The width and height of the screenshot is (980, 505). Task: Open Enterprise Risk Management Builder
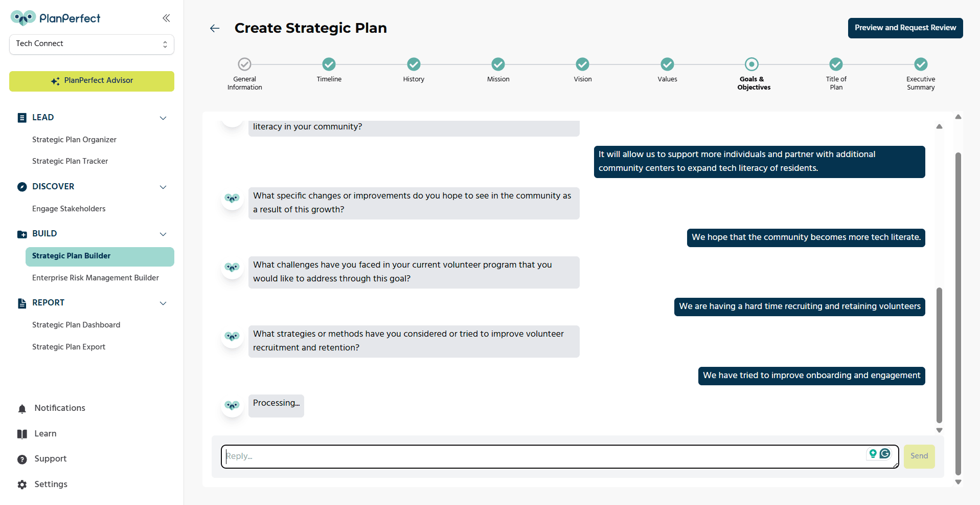pyautogui.click(x=96, y=278)
